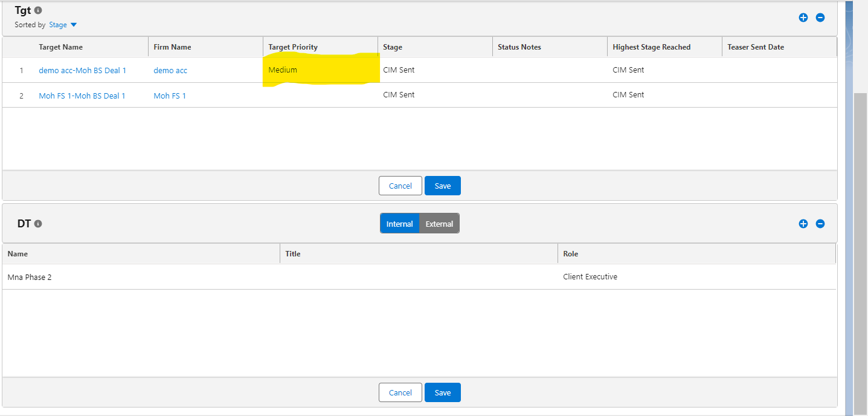Click the vertical page scrollbar

point(860,242)
